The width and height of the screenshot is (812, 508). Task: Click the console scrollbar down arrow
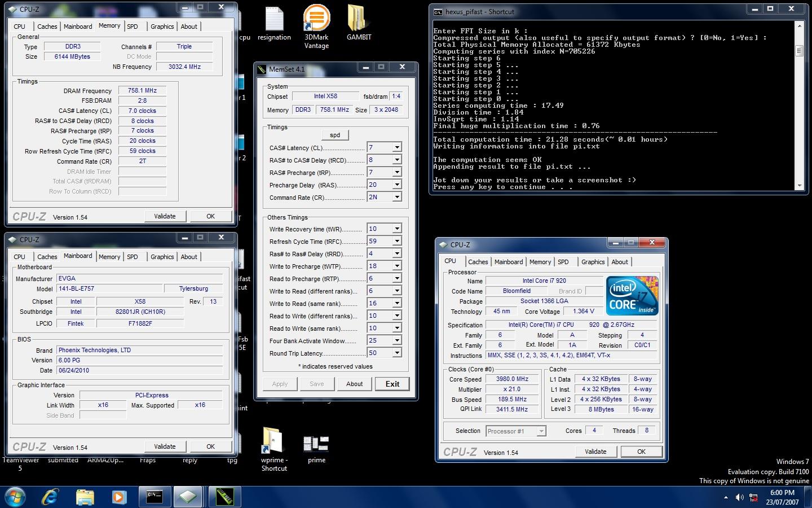799,186
